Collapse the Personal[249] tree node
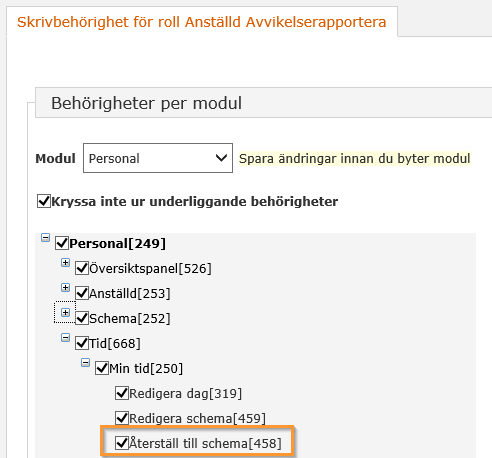 (x=45, y=238)
